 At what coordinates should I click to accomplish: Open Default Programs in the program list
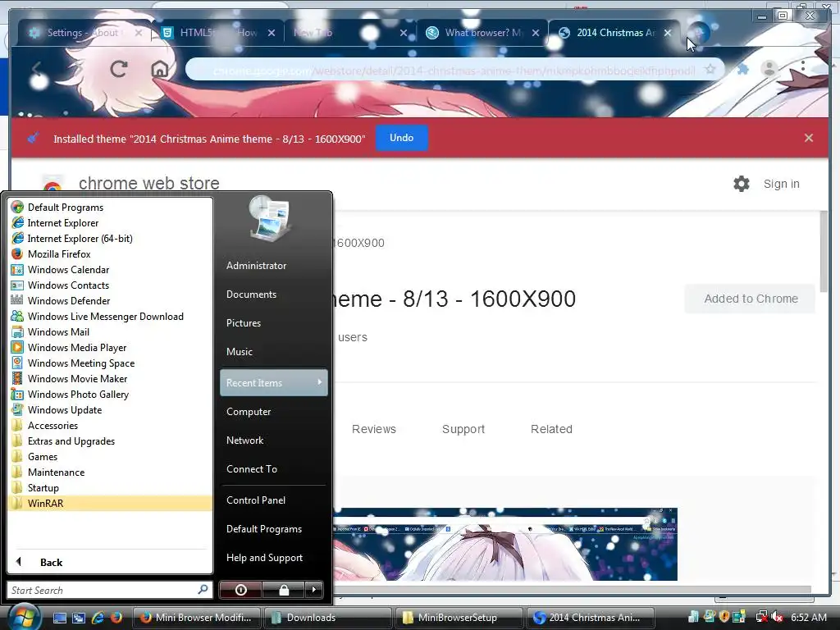point(66,208)
